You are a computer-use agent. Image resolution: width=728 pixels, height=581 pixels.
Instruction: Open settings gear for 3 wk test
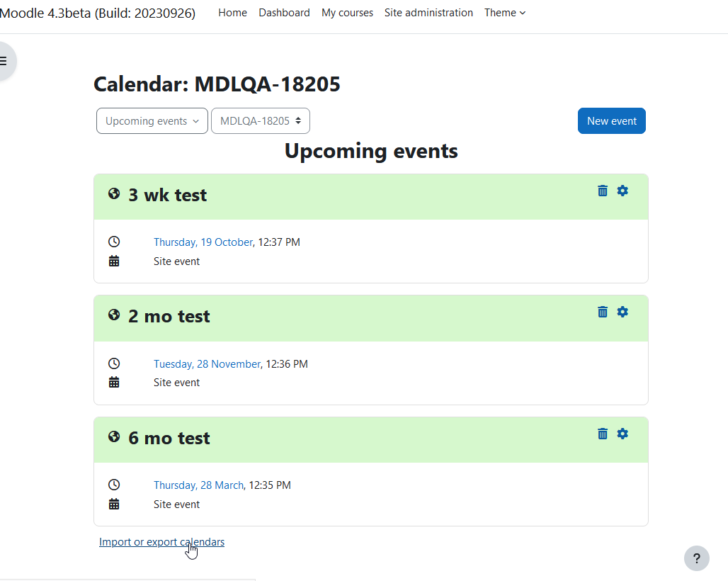[622, 191]
